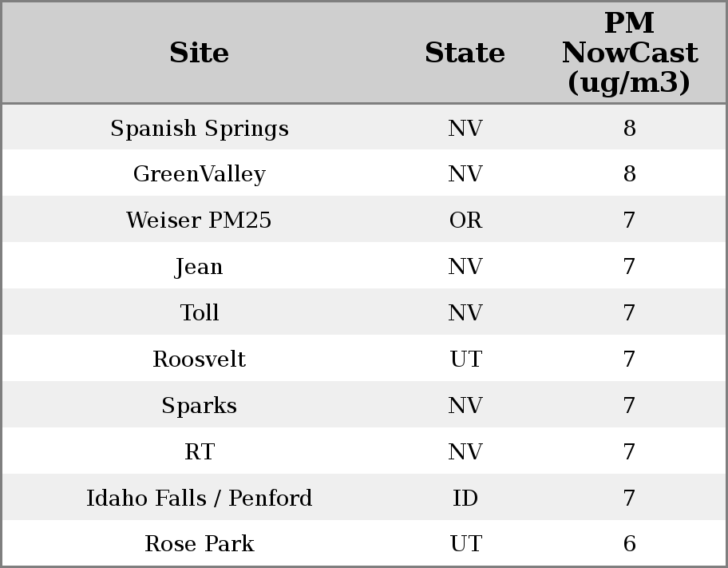Select Spanish Springs NowCast value 8
Image resolution: width=728 pixels, height=568 pixels.
tap(629, 128)
